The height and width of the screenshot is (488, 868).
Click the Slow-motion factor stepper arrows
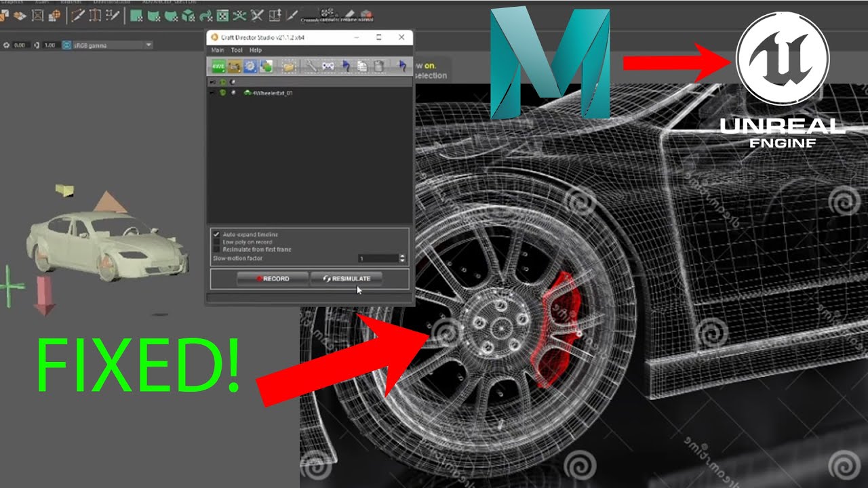click(x=402, y=258)
